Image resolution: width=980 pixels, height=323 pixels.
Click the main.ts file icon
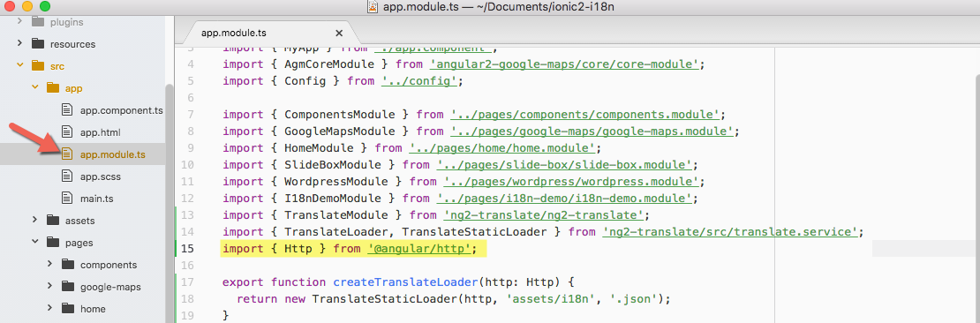pyautogui.click(x=67, y=198)
